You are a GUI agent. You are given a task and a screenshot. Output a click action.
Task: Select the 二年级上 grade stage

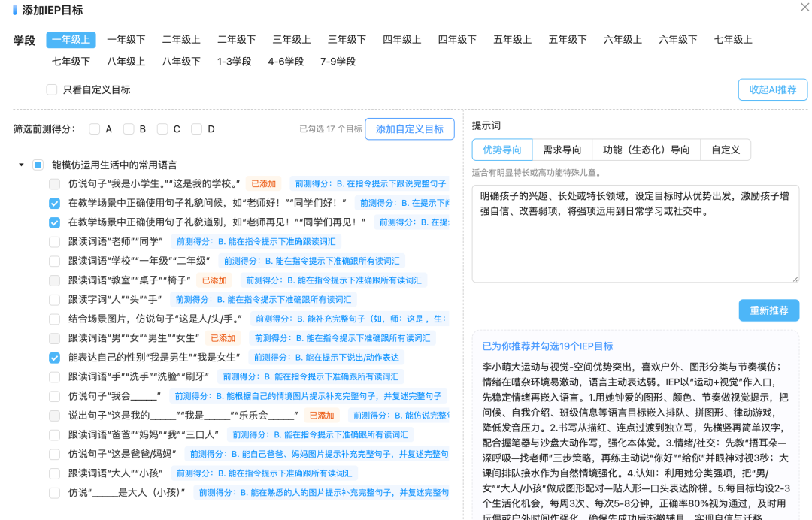[x=181, y=40]
